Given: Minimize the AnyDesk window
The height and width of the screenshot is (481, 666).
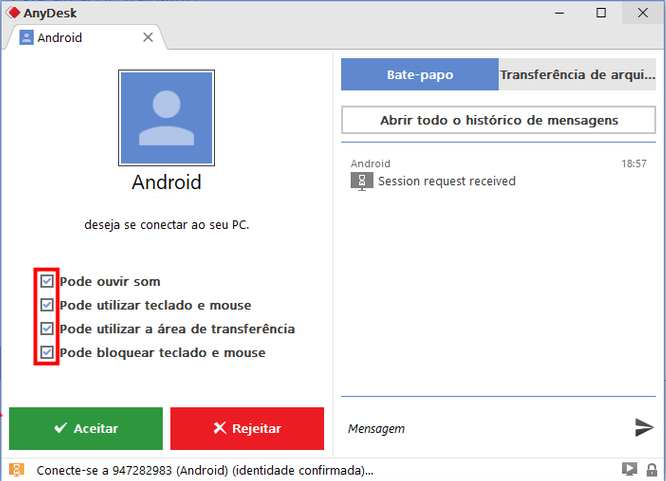Looking at the screenshot, I should point(559,13).
